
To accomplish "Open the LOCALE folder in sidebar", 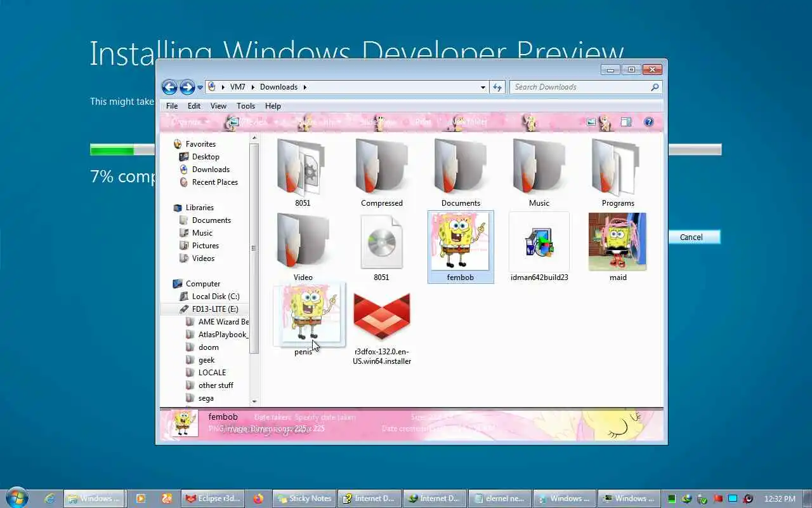I will [x=212, y=373].
